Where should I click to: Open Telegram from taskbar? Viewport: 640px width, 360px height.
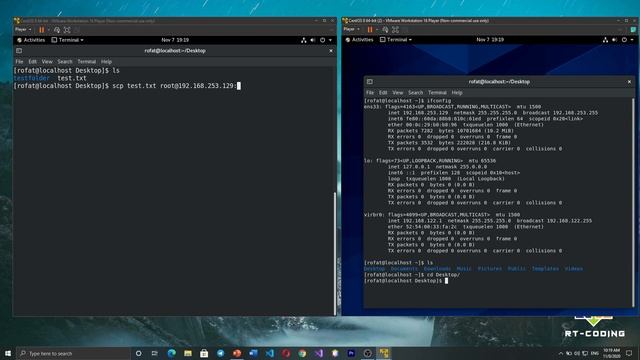click(x=220, y=353)
